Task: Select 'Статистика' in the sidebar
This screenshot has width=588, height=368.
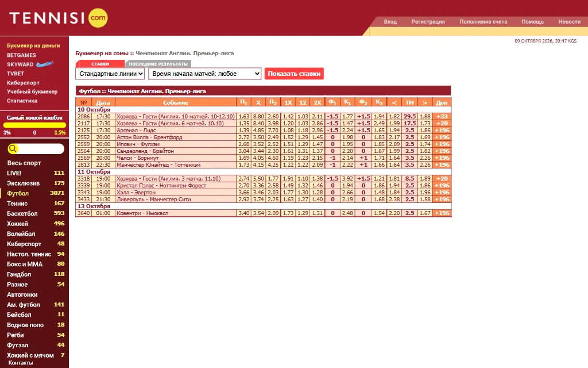Action: tap(22, 101)
